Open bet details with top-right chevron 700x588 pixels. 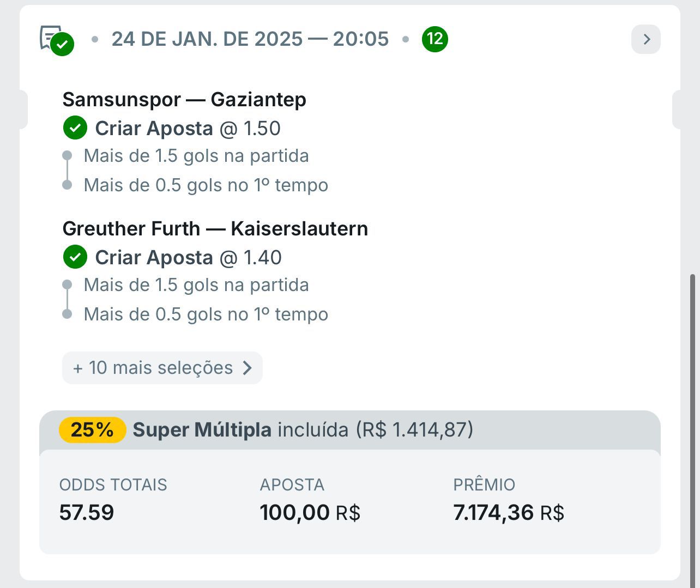point(646,39)
